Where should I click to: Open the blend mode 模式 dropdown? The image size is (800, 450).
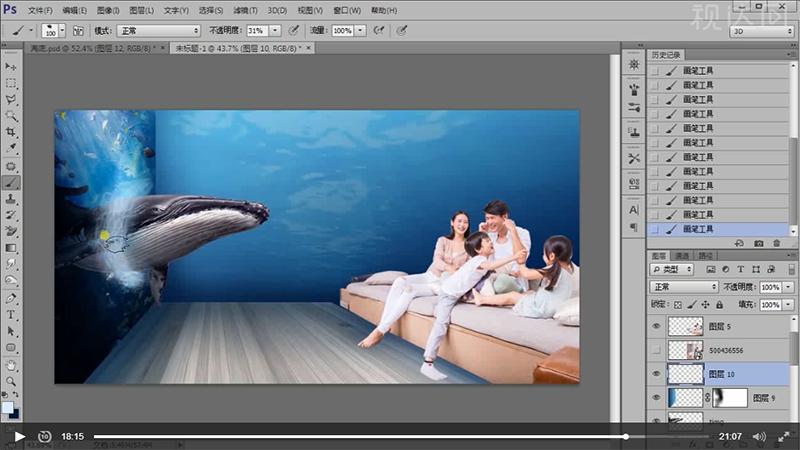(x=158, y=31)
